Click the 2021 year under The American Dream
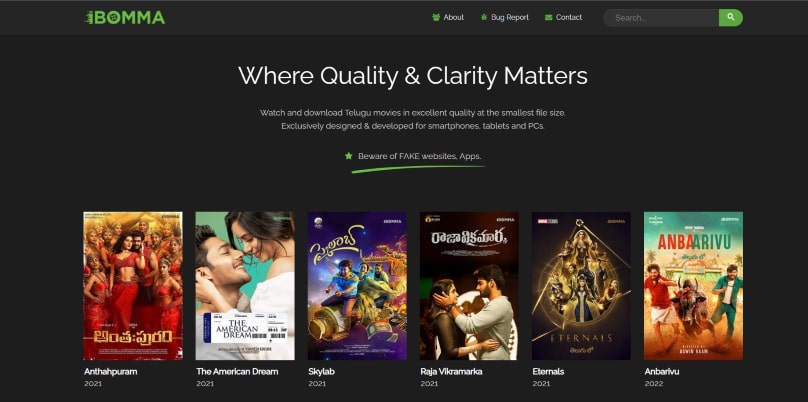The width and height of the screenshot is (808, 402). point(205,384)
